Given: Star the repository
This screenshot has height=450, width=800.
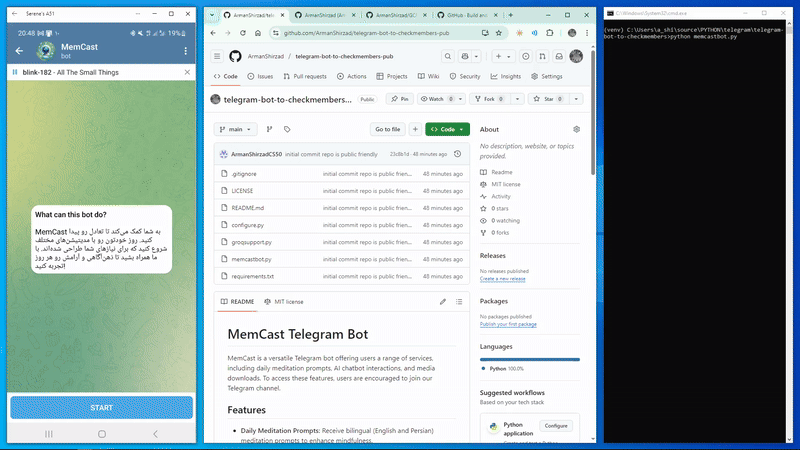Looking at the screenshot, I should (x=548, y=99).
